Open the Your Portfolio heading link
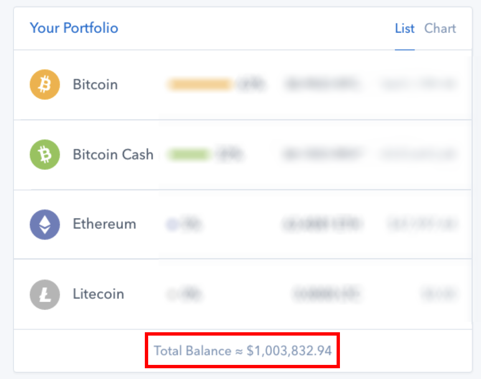 pyautogui.click(x=74, y=28)
